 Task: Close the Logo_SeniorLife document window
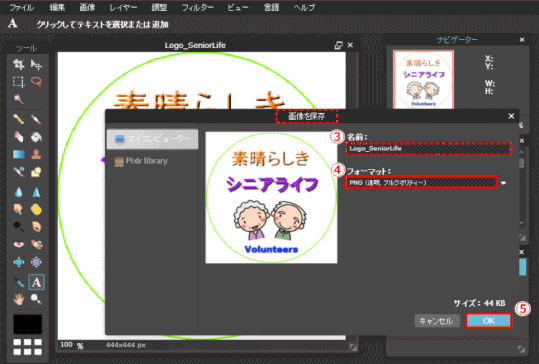pyautogui.click(x=350, y=45)
